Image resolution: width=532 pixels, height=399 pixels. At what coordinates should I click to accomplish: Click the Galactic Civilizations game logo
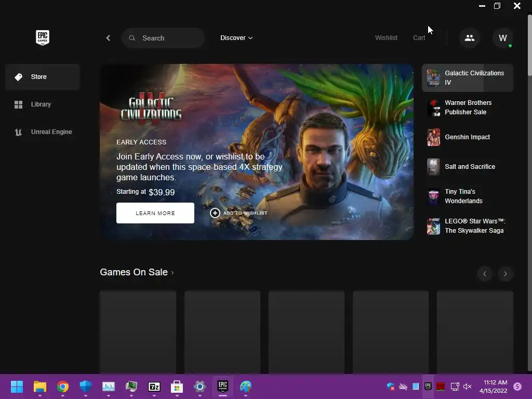click(x=151, y=108)
